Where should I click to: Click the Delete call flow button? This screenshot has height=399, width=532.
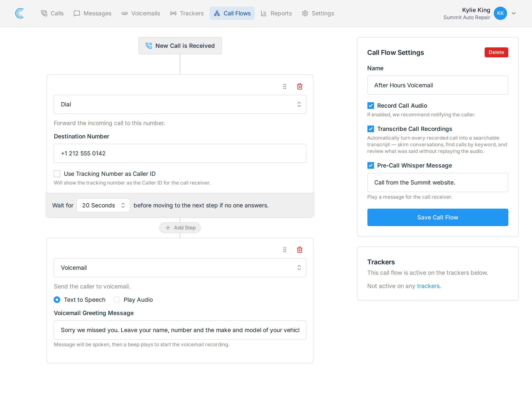(x=496, y=52)
